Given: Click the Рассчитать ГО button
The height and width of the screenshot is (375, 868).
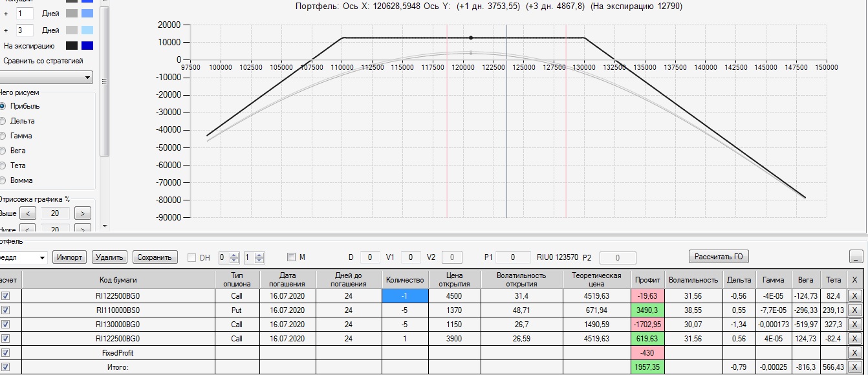Looking at the screenshot, I should tap(719, 257).
